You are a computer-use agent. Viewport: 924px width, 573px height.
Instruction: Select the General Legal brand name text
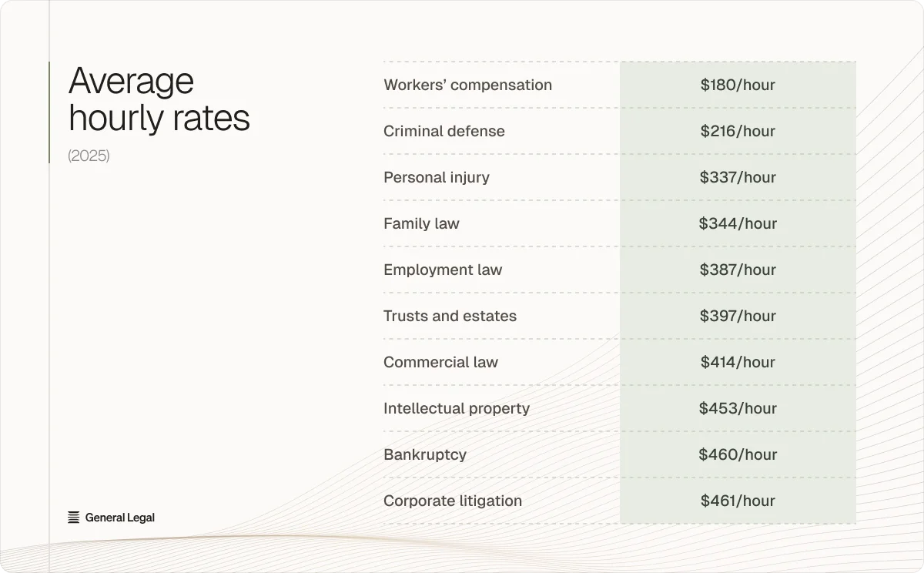point(120,518)
